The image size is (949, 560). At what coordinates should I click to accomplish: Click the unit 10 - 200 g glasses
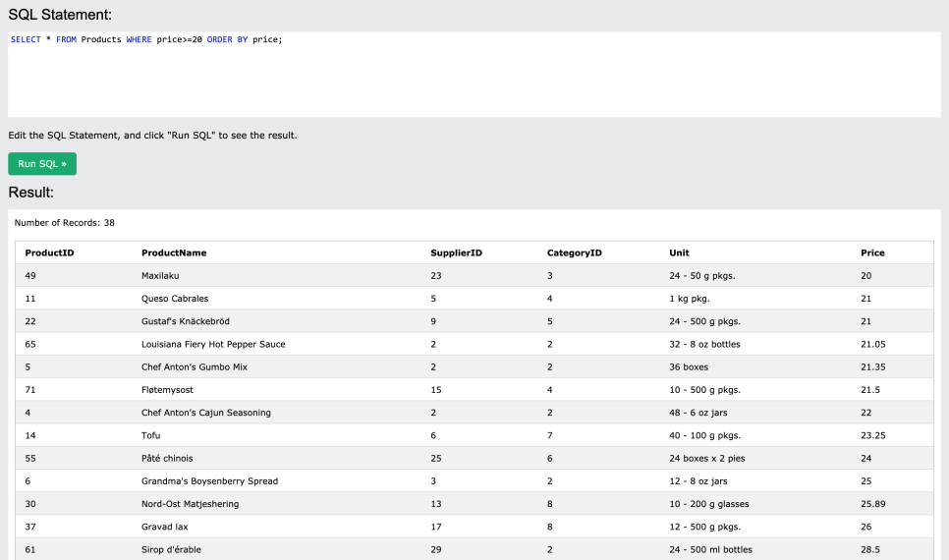708,504
